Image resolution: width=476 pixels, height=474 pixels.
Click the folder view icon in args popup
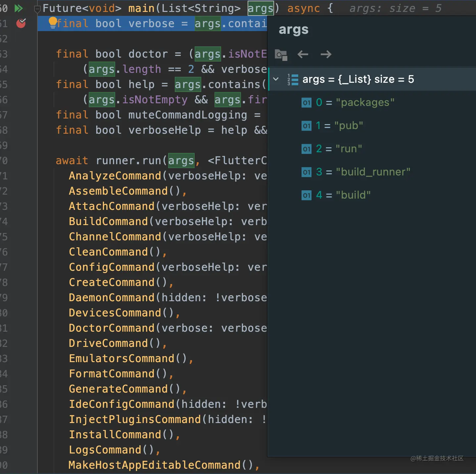281,55
